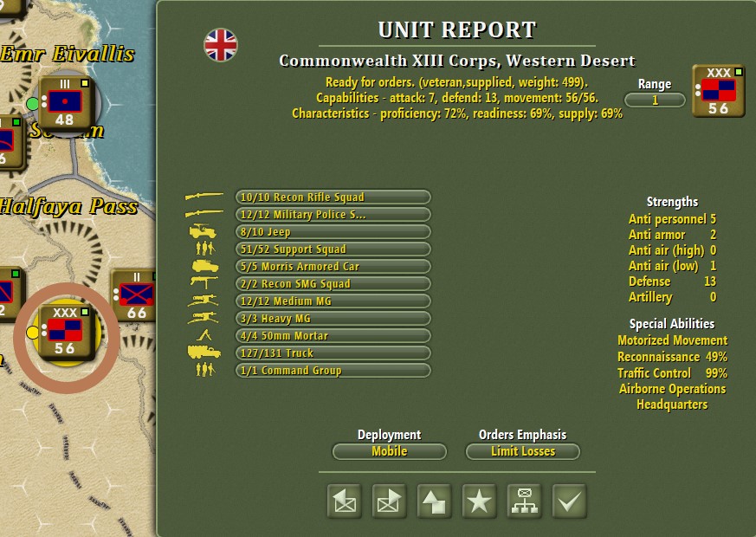Screen dimensions: 756x537
Task: Change Orders Emphasis from Limit Losses
Action: coord(523,451)
